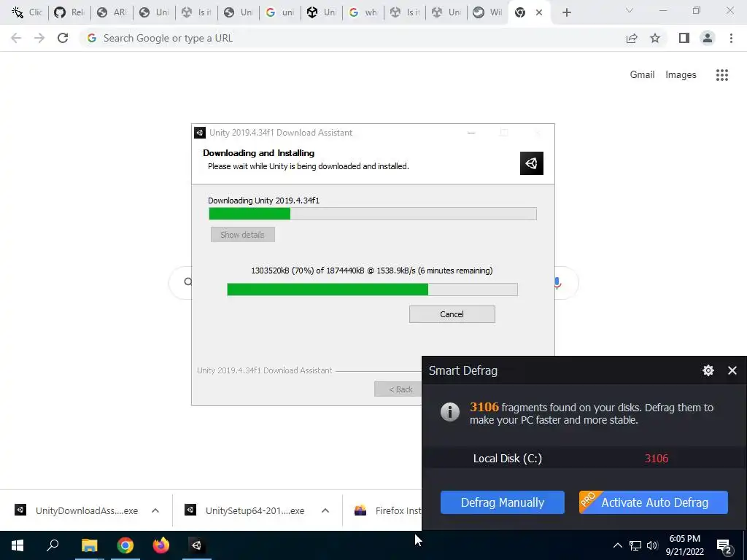This screenshot has width=747, height=560.
Task: Reload the current page
Action: pos(63,38)
